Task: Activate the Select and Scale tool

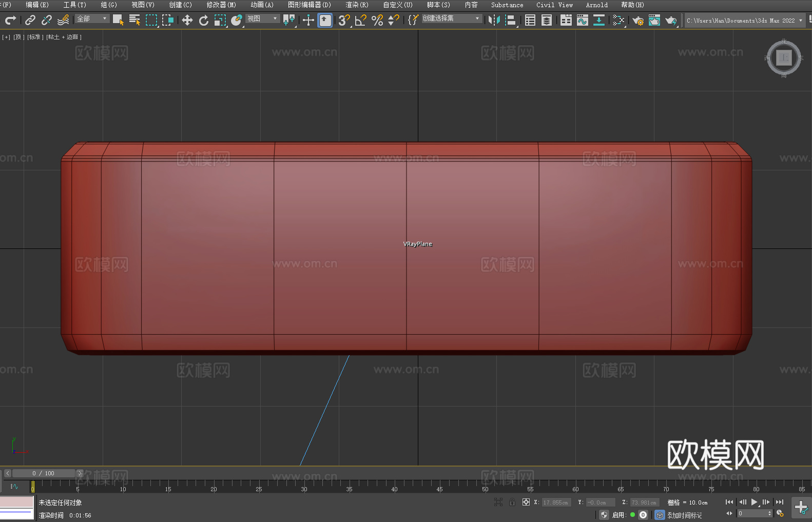Action: tap(220, 20)
